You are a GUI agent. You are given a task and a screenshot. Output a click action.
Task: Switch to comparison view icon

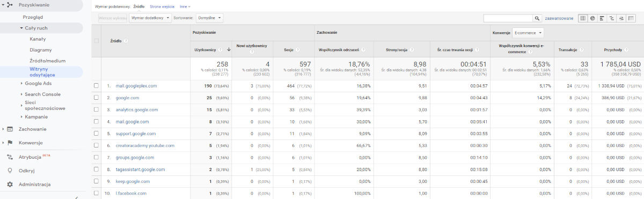(612, 18)
